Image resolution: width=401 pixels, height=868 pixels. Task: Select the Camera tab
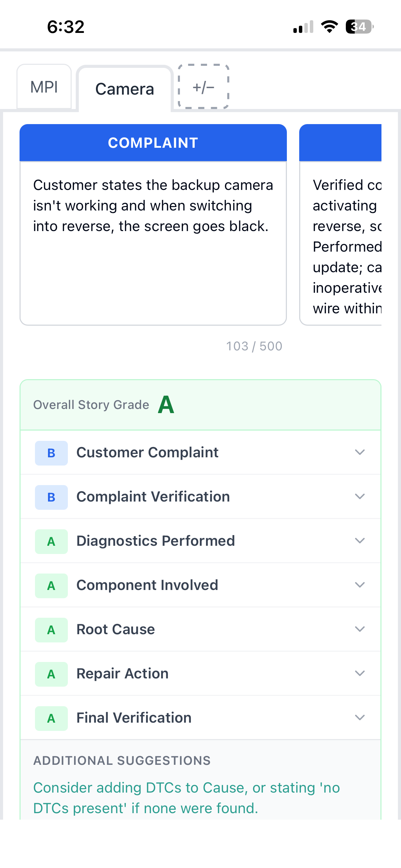[x=124, y=89]
